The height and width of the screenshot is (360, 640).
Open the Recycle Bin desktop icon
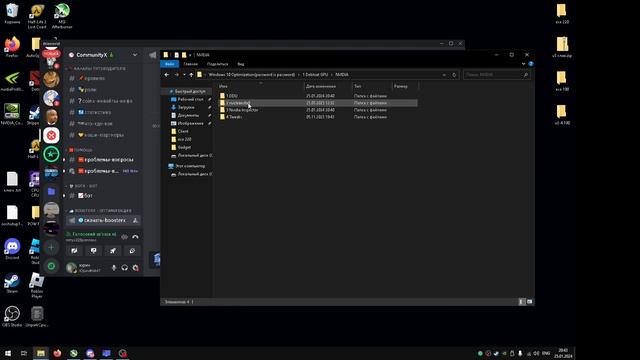(x=12, y=13)
